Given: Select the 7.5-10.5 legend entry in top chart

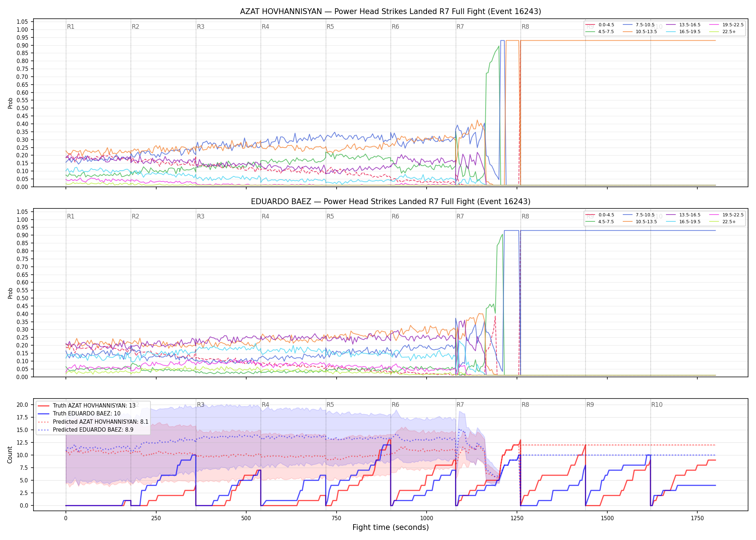Looking at the screenshot, I should [639, 25].
